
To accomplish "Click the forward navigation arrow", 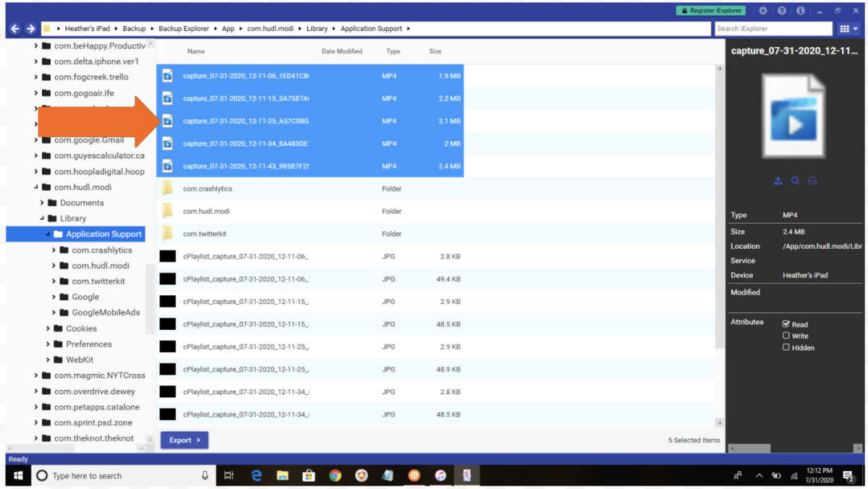I will coord(30,29).
